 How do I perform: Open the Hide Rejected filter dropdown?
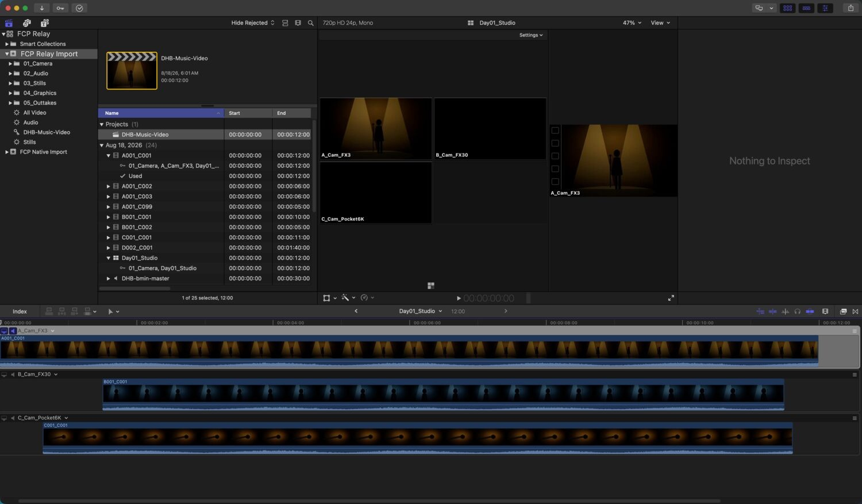pyautogui.click(x=253, y=23)
